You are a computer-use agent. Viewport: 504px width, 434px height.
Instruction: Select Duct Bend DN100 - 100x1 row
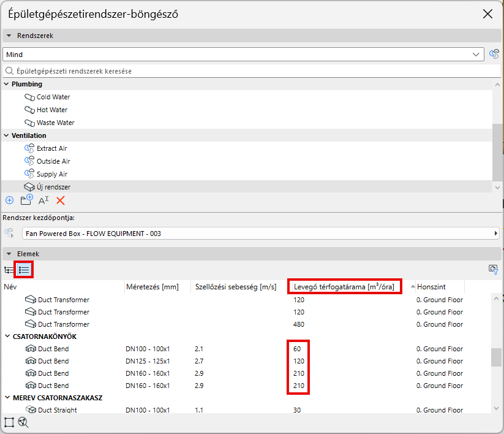[247, 349]
